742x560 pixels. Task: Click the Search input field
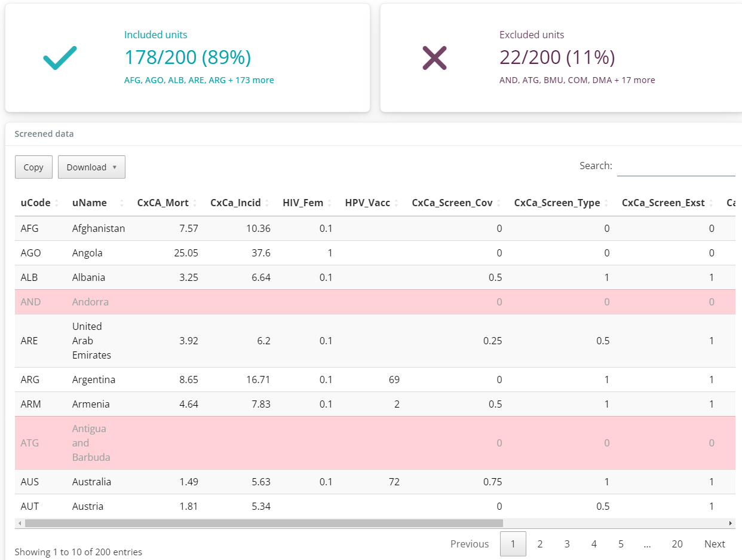(x=676, y=166)
